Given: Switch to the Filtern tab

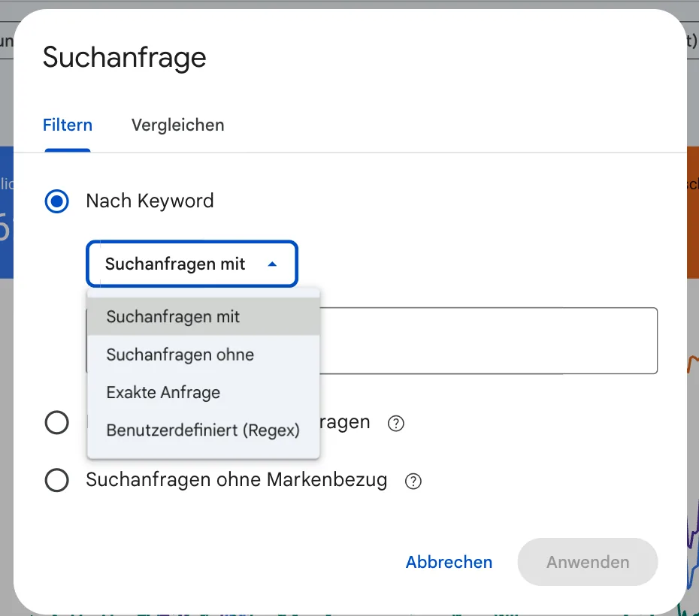Looking at the screenshot, I should click(x=68, y=125).
